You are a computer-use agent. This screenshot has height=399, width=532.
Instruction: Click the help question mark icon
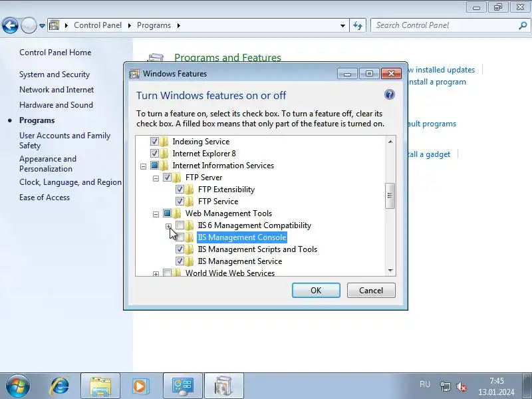coord(390,94)
